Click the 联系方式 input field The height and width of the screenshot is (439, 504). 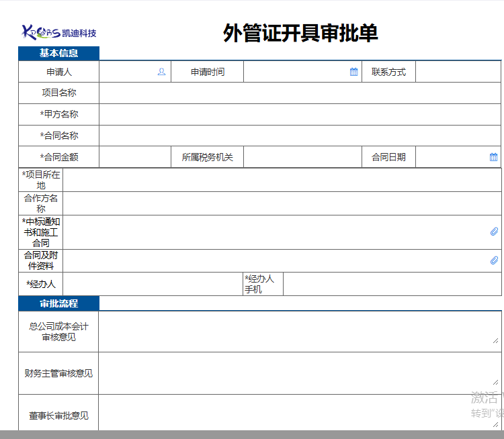pyautogui.click(x=458, y=72)
